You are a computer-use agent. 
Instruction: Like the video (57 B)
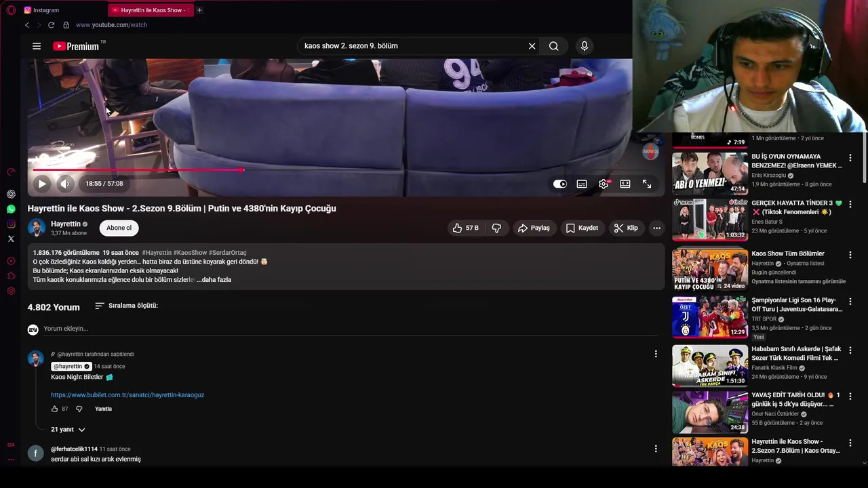tap(465, 228)
